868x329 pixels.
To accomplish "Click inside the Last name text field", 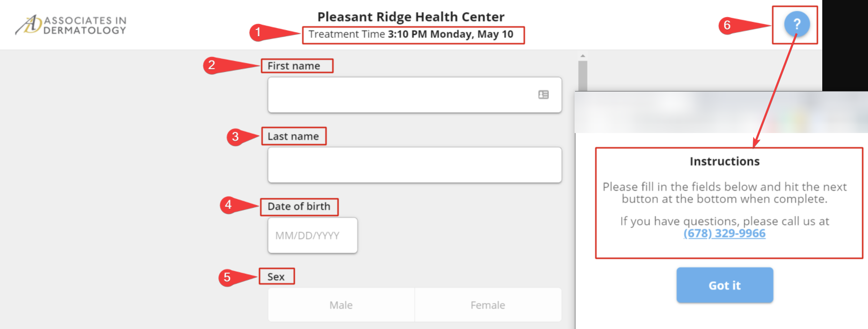I will coord(414,165).
